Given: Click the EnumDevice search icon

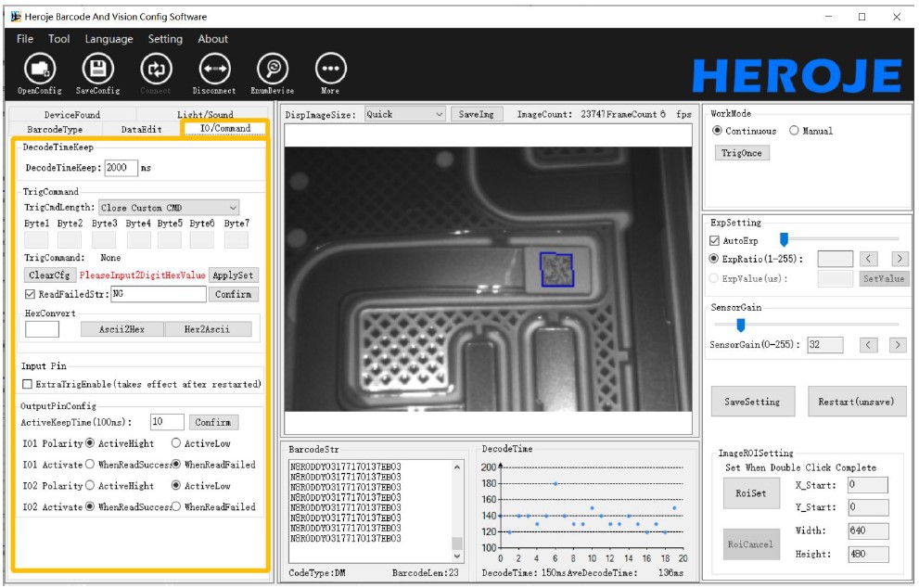Looking at the screenshot, I should coord(273,69).
